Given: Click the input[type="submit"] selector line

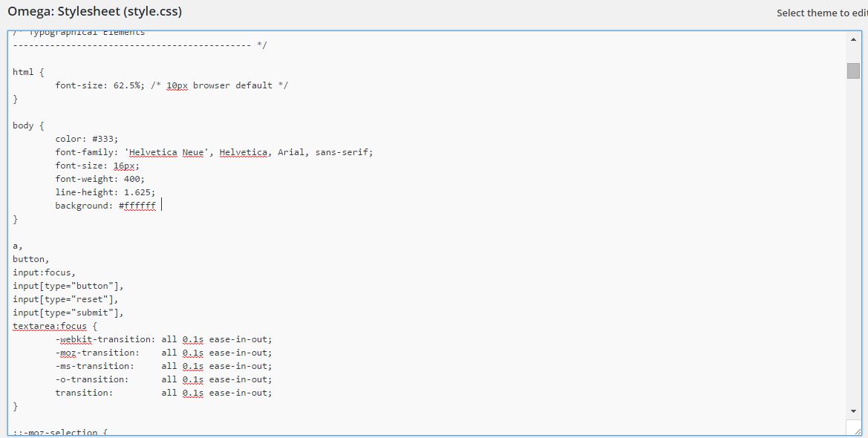Looking at the screenshot, I should point(68,313).
